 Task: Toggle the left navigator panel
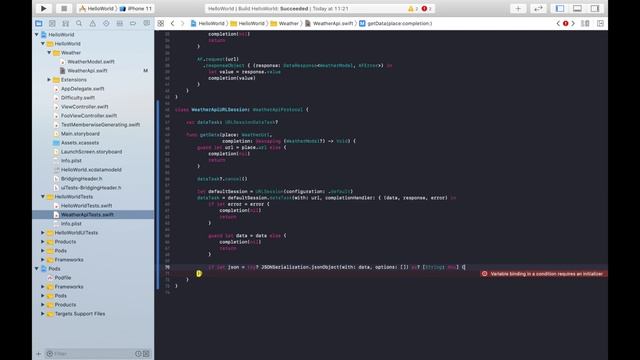click(560, 8)
